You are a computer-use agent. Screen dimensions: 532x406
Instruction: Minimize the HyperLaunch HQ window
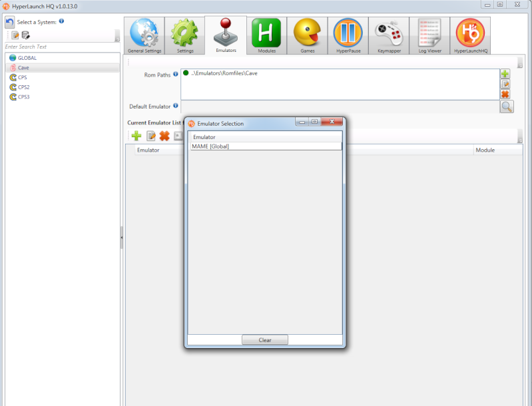point(487,5)
